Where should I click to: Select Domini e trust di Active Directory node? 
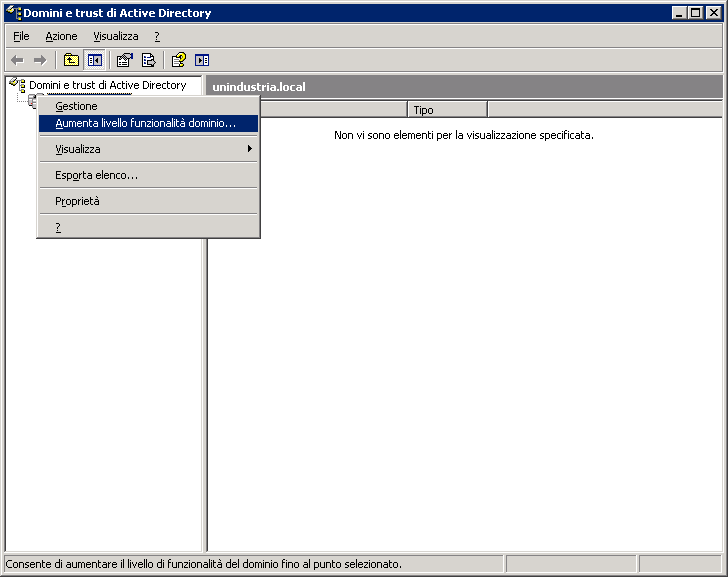tap(108, 85)
